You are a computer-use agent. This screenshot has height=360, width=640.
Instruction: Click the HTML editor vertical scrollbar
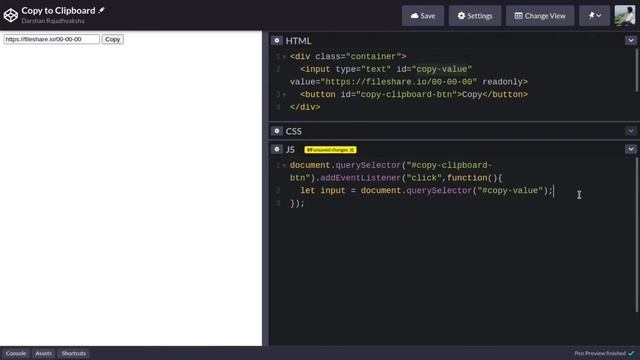pos(637,70)
